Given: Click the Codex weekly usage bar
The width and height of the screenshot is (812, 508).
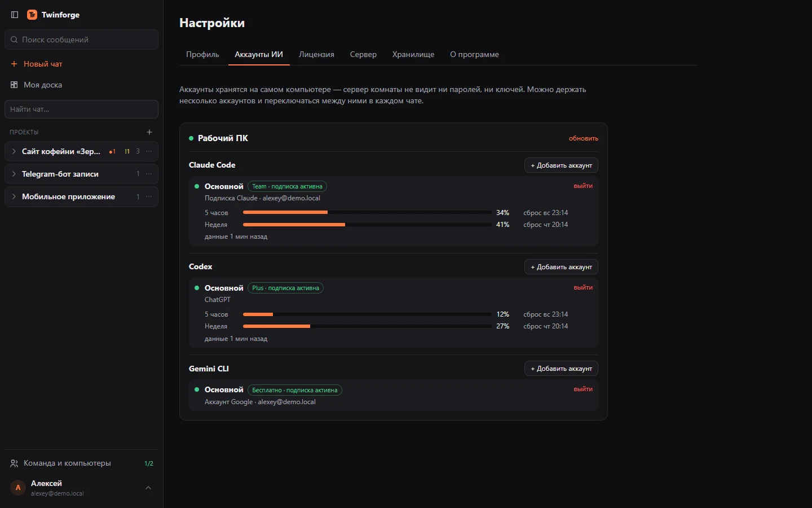Looking at the screenshot, I should click(367, 326).
